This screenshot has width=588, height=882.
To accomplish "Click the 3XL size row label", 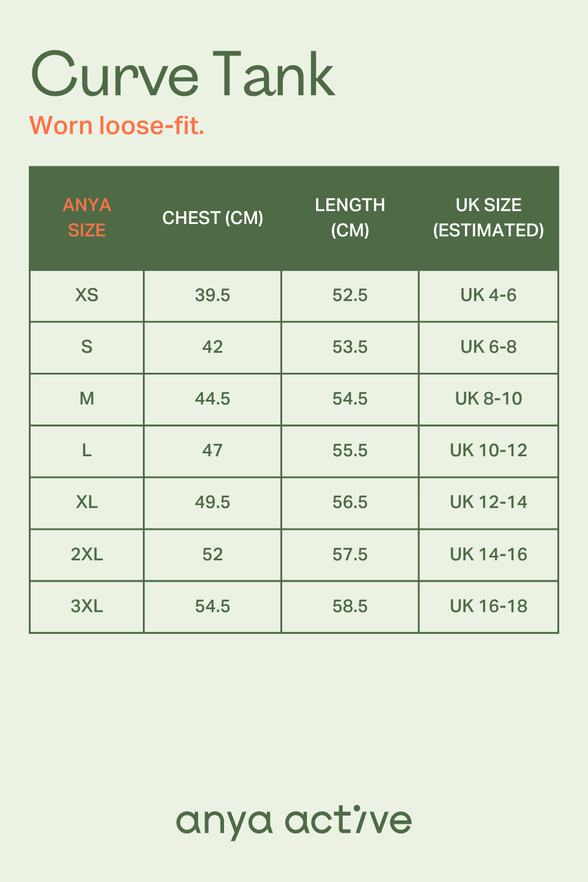I will click(x=86, y=606).
